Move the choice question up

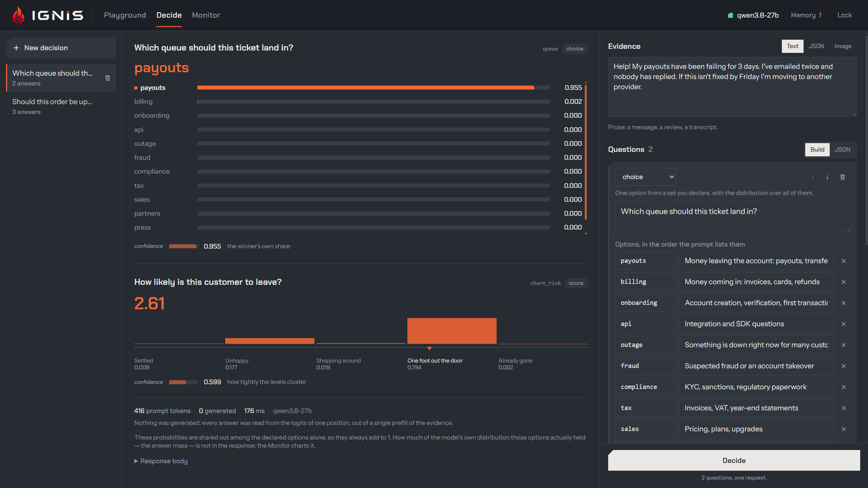click(813, 177)
